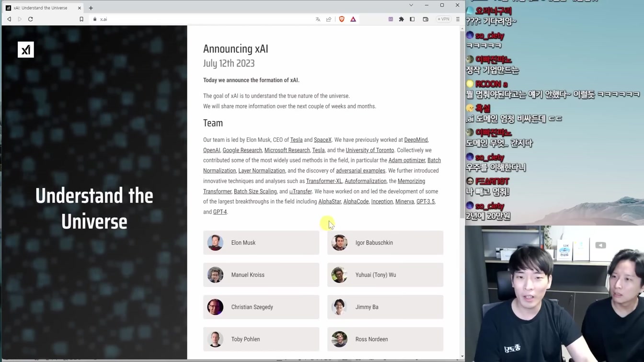Close the xAI tab
This screenshot has width=644, height=362.
tap(80, 8)
